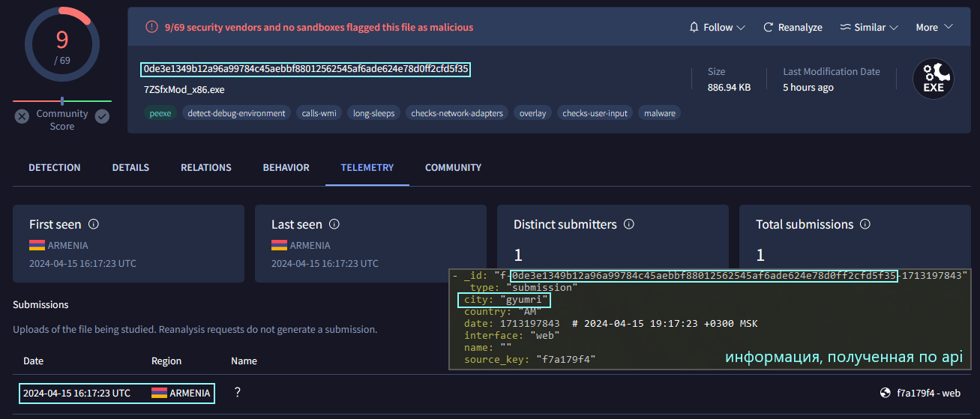980x419 pixels.
Task: Click the overlay tag
Action: tap(533, 113)
